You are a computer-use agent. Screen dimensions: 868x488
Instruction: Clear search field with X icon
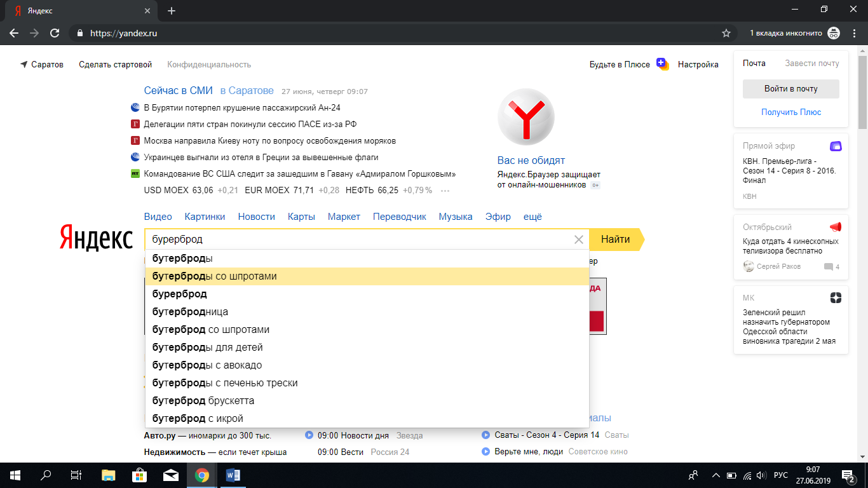(578, 240)
